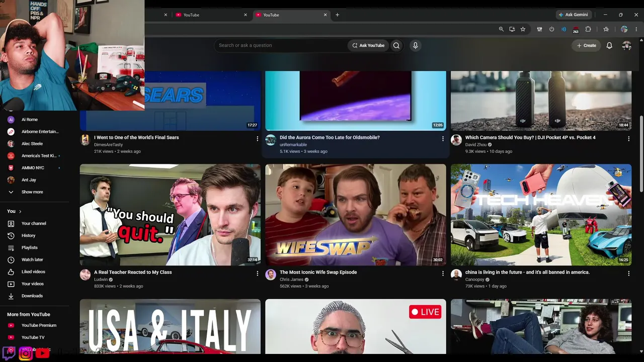Click the Instagram icon overlay
The image size is (644, 362).
[26, 353]
